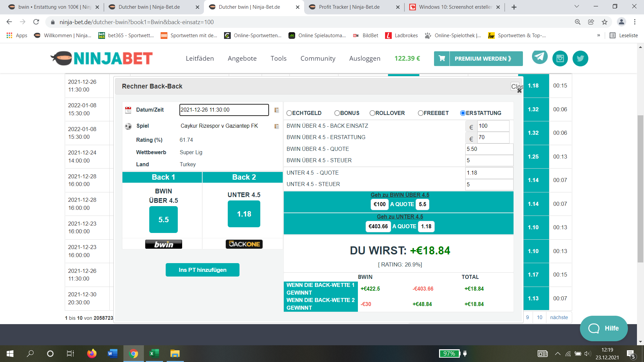Click the 1.18 Back 2 odds tile
644x362 pixels.
pos(244,214)
